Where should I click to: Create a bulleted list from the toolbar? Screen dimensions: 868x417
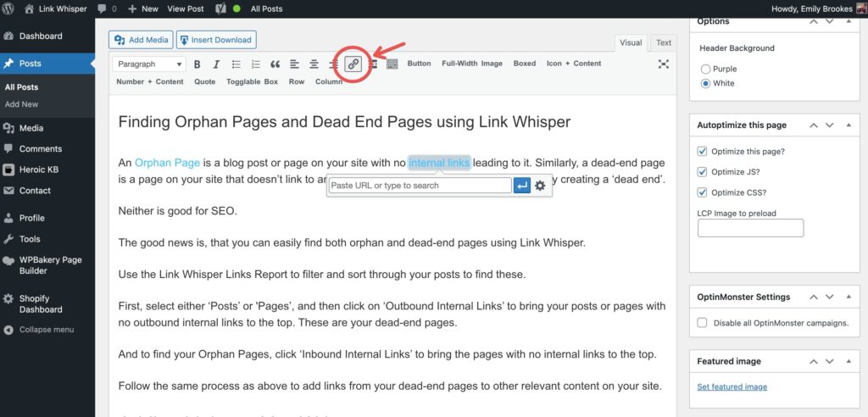(x=236, y=64)
